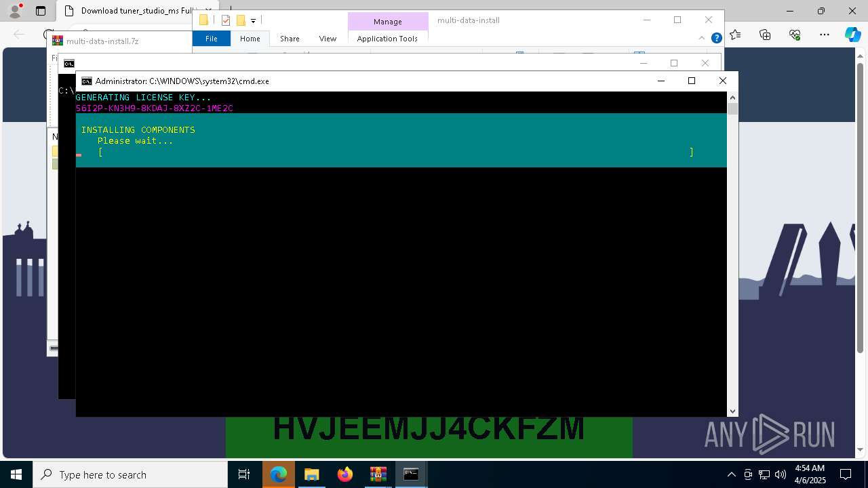Close the multi-data-install Explorer window
Viewport: 868px width, 488px height.
(709, 20)
